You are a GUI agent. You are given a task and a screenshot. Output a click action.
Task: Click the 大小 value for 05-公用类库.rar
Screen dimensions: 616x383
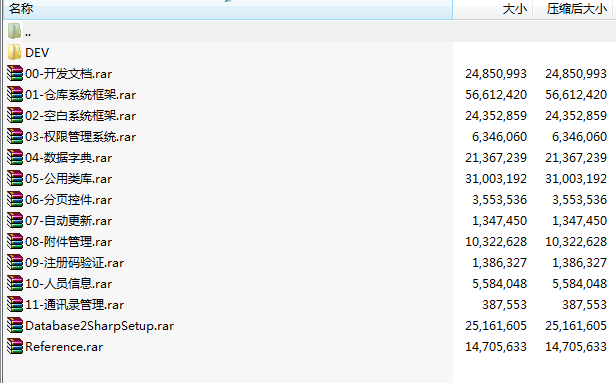point(496,179)
